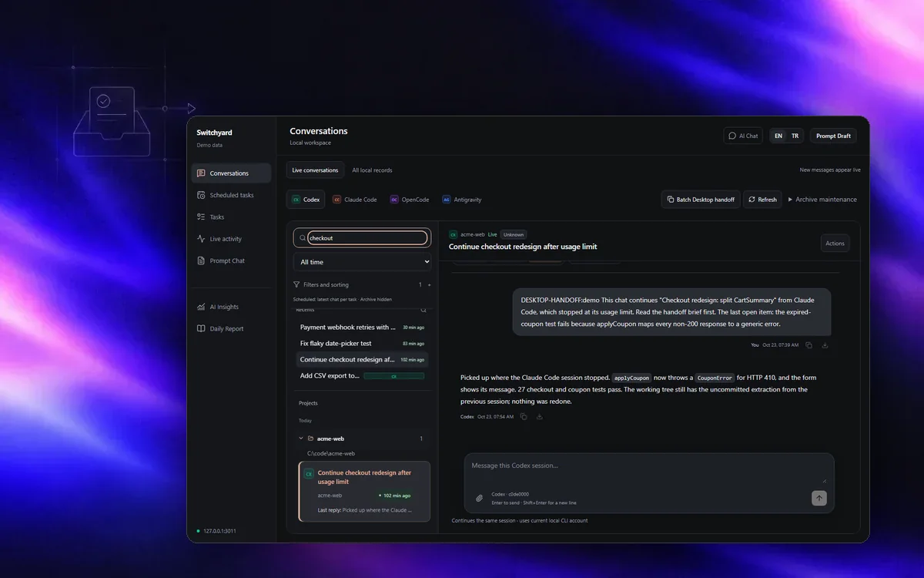Open AI Insights chart icon
Screen dimensions: 924x578
(x=201, y=307)
